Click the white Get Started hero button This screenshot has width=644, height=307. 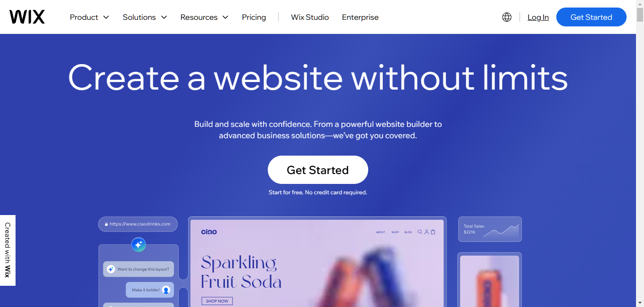(318, 170)
